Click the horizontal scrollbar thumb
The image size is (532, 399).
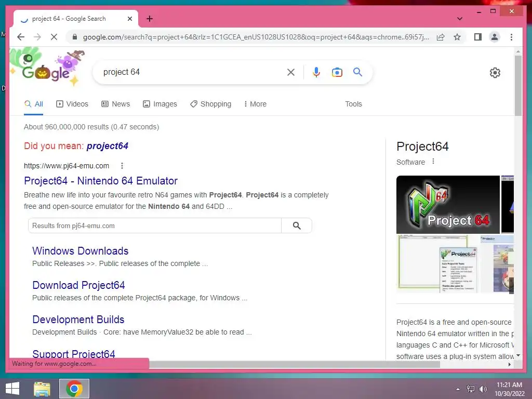click(x=295, y=365)
